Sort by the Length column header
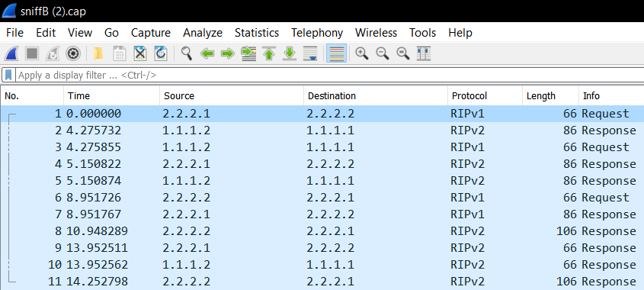644x290 pixels. pyautogui.click(x=551, y=96)
